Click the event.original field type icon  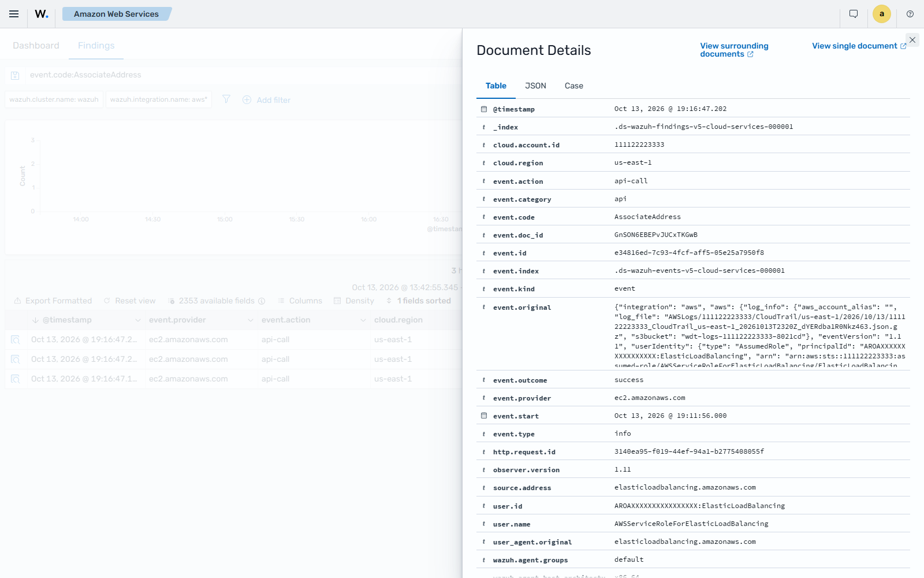click(x=484, y=307)
